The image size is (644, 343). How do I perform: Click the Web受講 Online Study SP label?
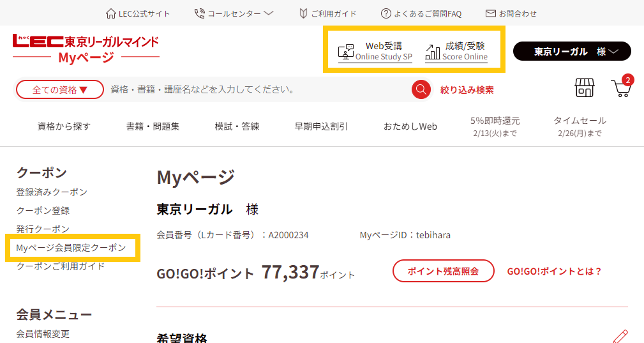pyautogui.click(x=384, y=51)
